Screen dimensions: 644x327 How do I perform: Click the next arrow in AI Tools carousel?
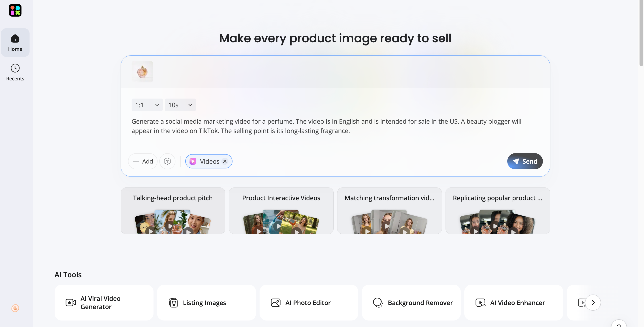[x=593, y=303]
